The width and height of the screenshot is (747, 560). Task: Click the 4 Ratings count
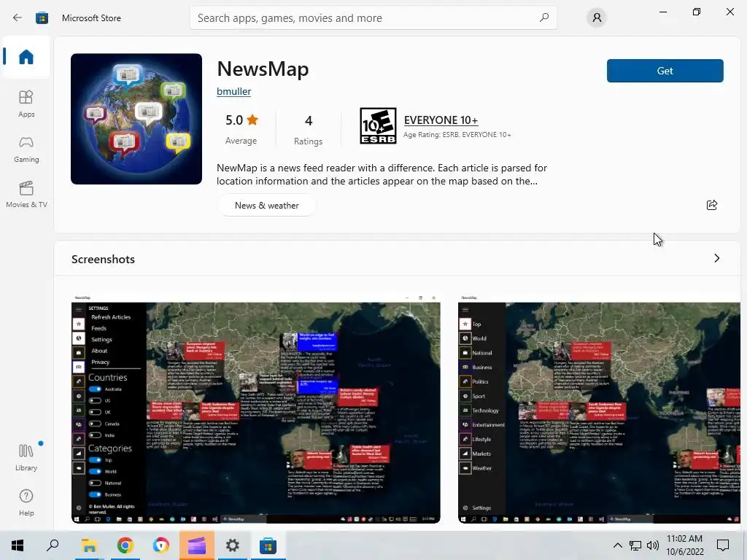pyautogui.click(x=309, y=130)
